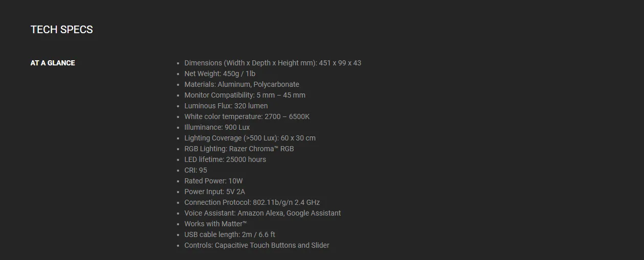Image resolution: width=644 pixels, height=260 pixels.
Task: Select the Net Weight 450g spec
Action: click(x=220, y=74)
